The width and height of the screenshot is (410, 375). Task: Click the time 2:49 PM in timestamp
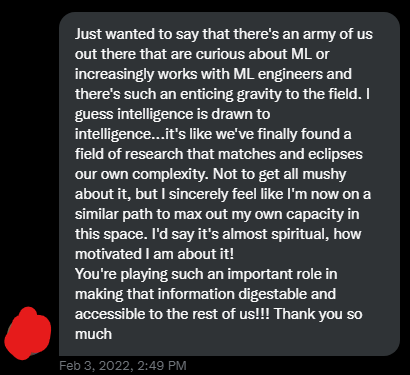click(162, 366)
